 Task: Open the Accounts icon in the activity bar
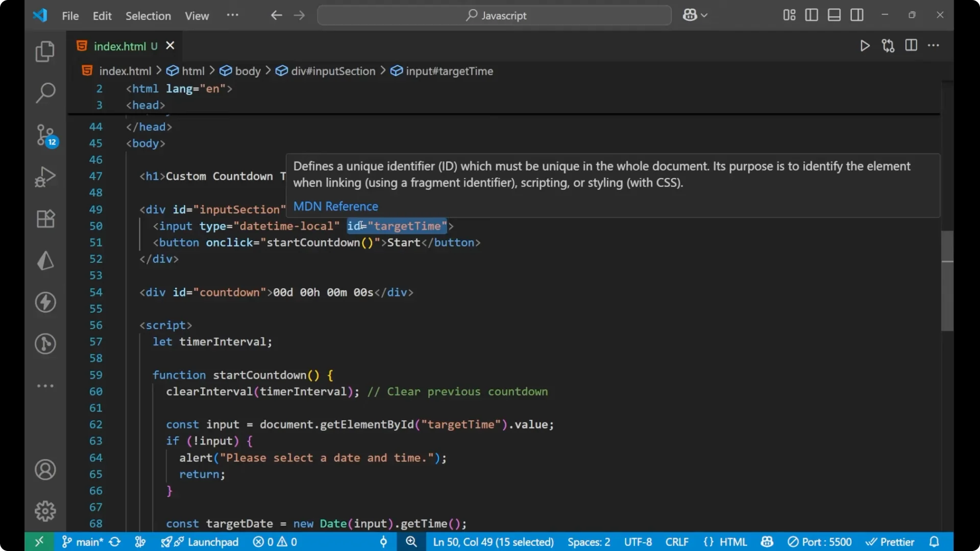[45, 469]
